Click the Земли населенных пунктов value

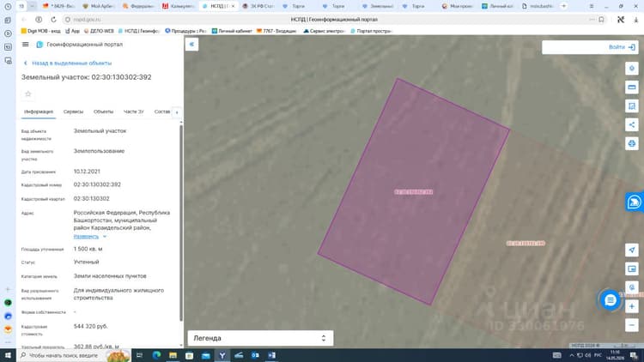tap(110, 276)
